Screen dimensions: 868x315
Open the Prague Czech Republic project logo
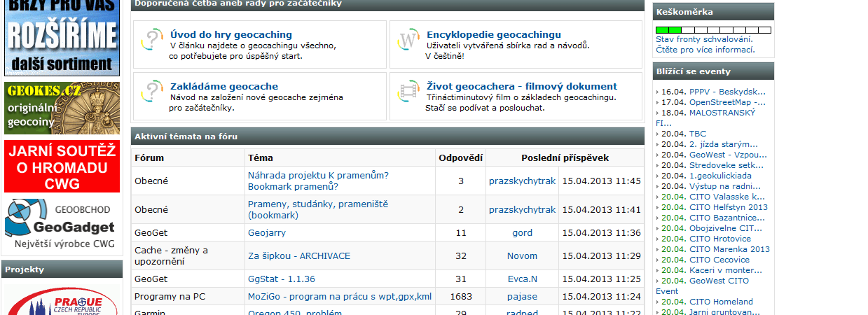(62, 301)
